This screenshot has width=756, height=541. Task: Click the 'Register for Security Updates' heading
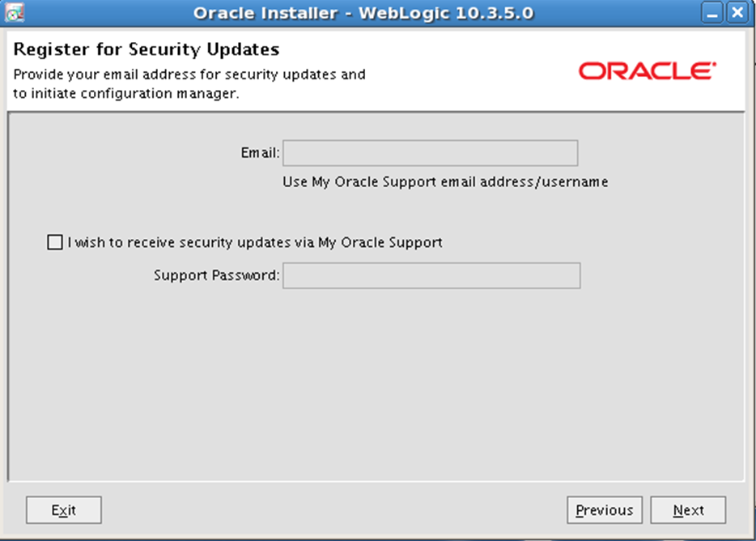pyautogui.click(x=146, y=49)
